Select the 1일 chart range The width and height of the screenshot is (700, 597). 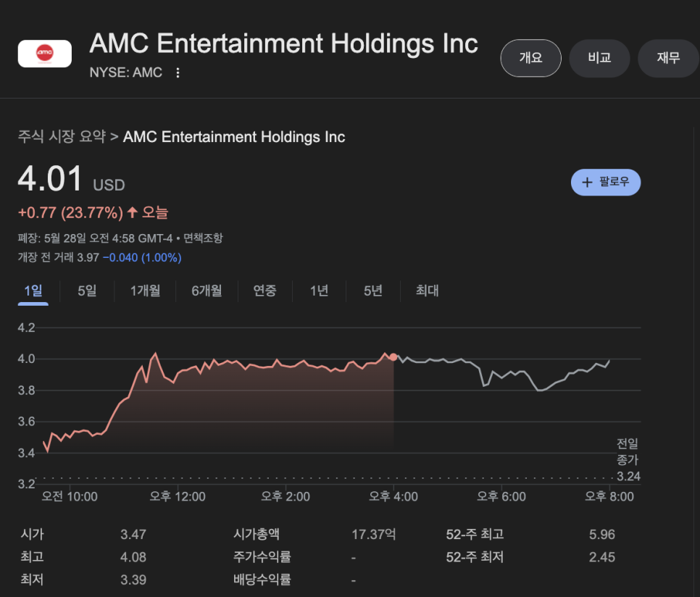[x=33, y=291]
